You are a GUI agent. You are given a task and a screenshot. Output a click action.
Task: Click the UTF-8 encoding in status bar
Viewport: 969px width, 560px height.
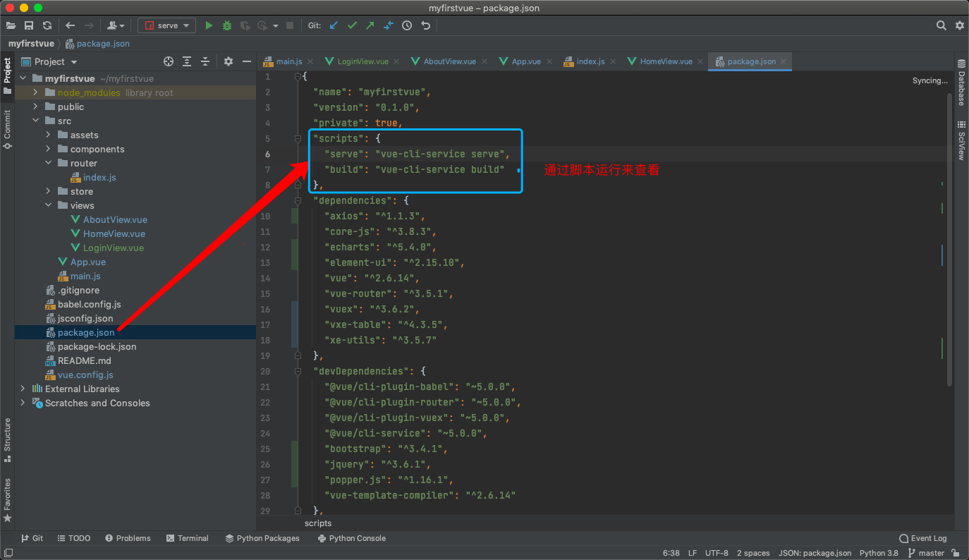point(717,553)
